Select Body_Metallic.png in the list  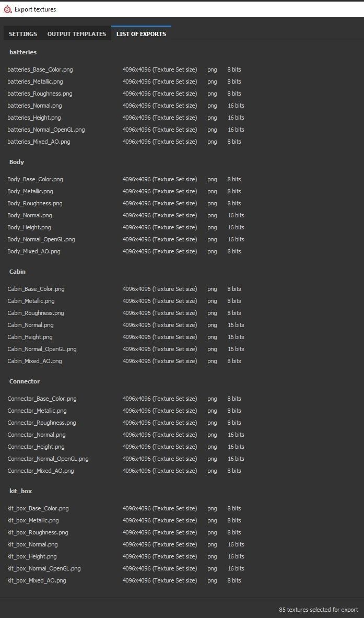pos(30,191)
